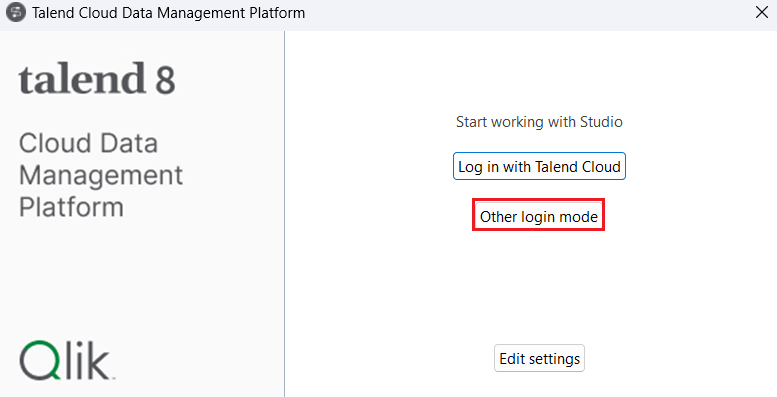Click the "Start working with Studio" text
This screenshot has width=777, height=397.
click(x=539, y=122)
